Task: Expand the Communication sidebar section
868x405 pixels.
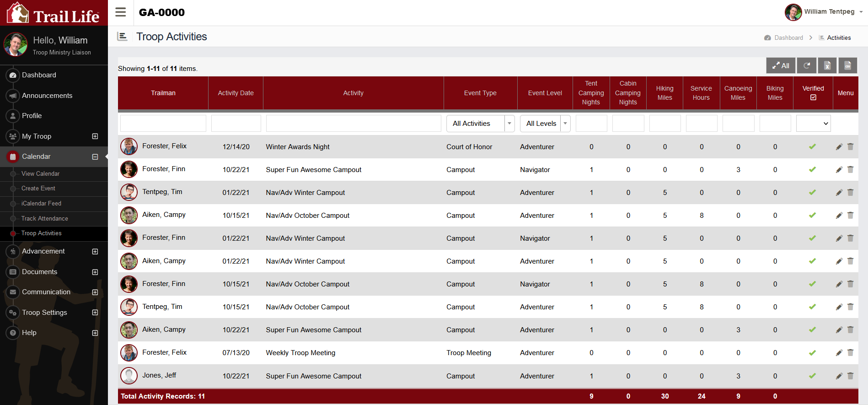Action: [95, 292]
